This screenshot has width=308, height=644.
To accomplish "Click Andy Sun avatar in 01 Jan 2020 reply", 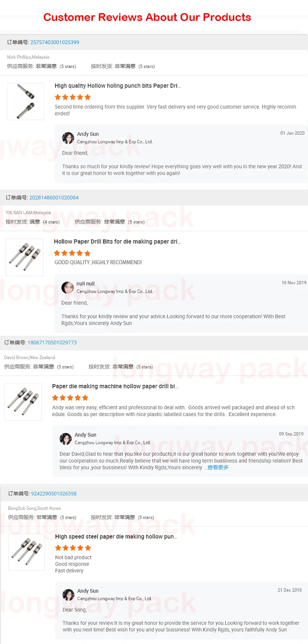I will 68,138.
